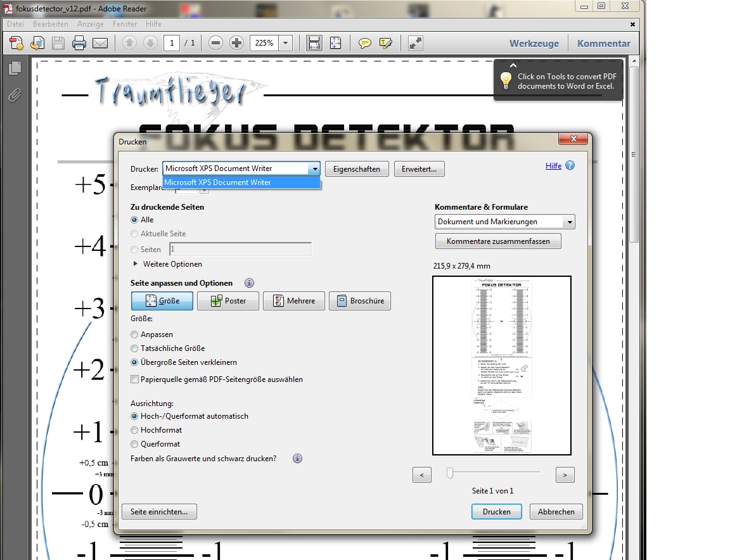Open the zoom percentage dropdown arrow
Image resolution: width=730 pixels, height=560 pixels.
286,43
